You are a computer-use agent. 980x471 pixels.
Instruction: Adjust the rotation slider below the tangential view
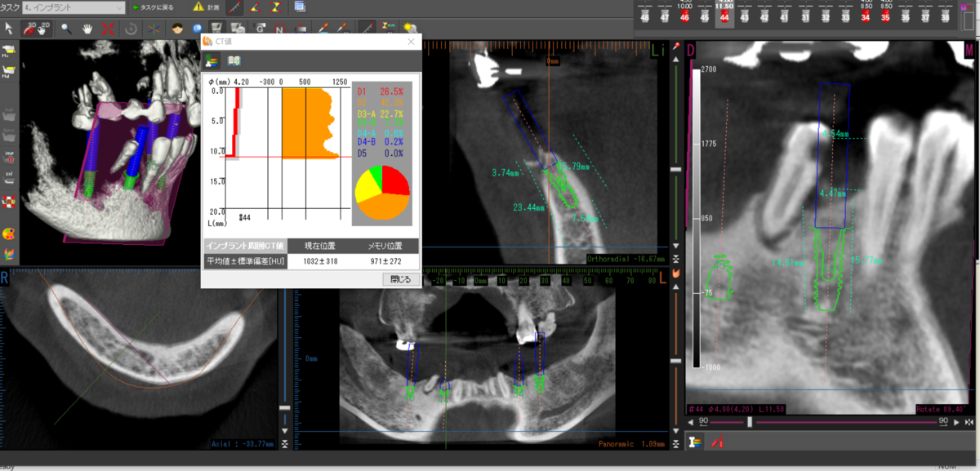tap(750, 422)
